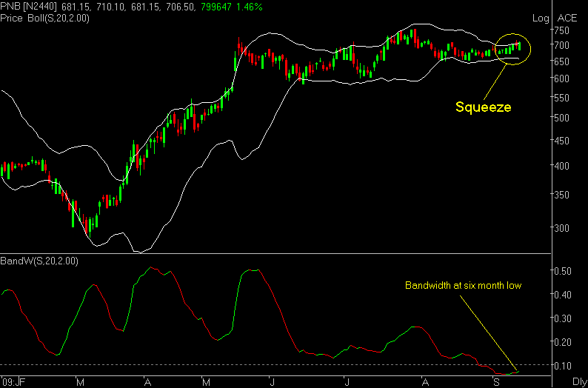Screen dimensions: 588x388
Task: Click the 500 price axis label
Action: pos(561,118)
